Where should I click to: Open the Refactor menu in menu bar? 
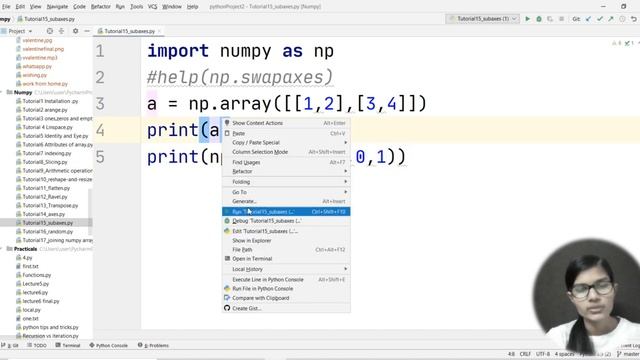(100, 7)
